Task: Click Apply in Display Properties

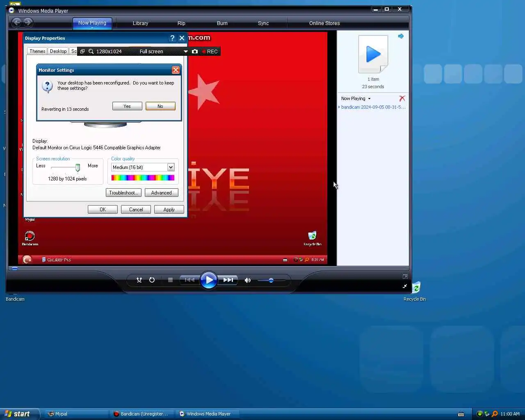Action: tap(169, 210)
